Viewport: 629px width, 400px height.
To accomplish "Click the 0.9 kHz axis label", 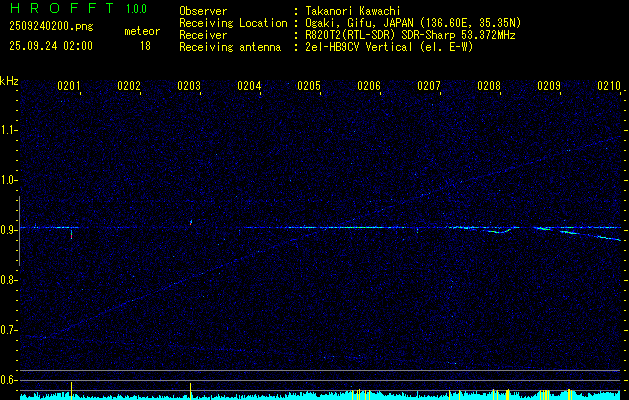I will click(8, 230).
